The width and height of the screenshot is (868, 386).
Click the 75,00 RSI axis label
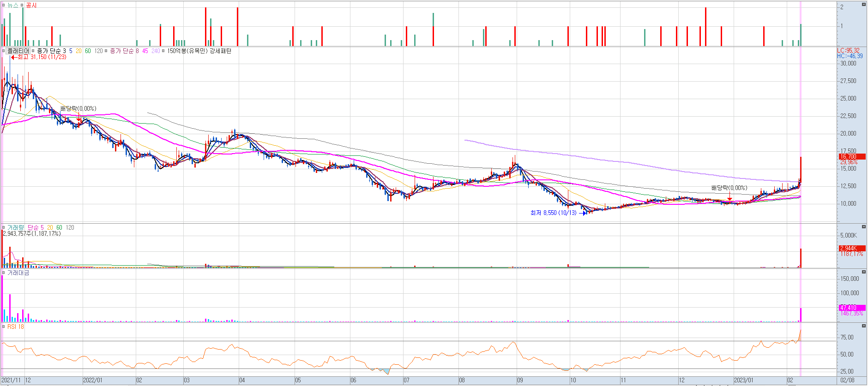coord(847,338)
